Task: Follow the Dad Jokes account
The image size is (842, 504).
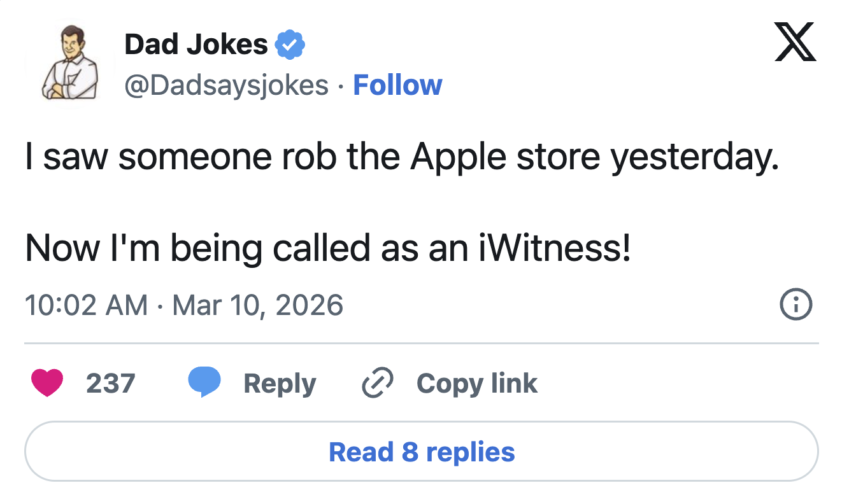Action: click(x=397, y=85)
